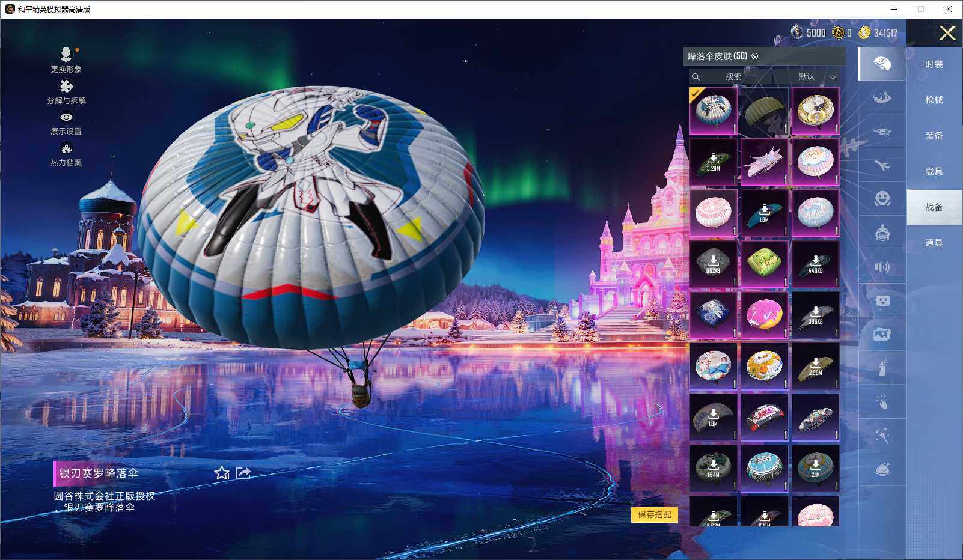Select the olive green default parachute thumbnail
The image size is (963, 560).
coord(764,111)
